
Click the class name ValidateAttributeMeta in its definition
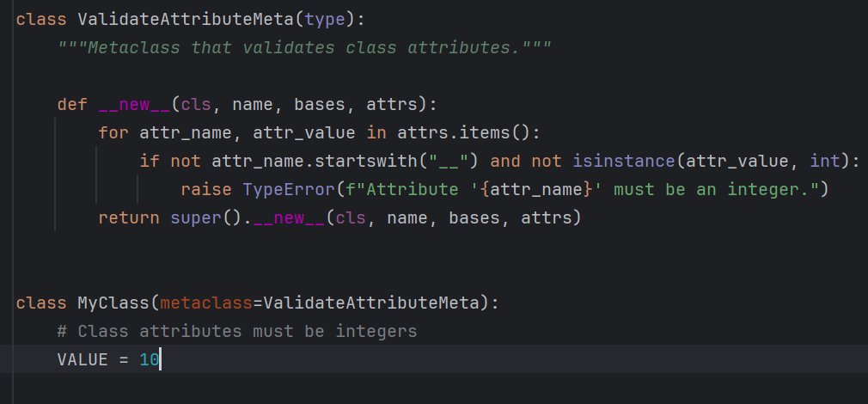click(x=186, y=20)
